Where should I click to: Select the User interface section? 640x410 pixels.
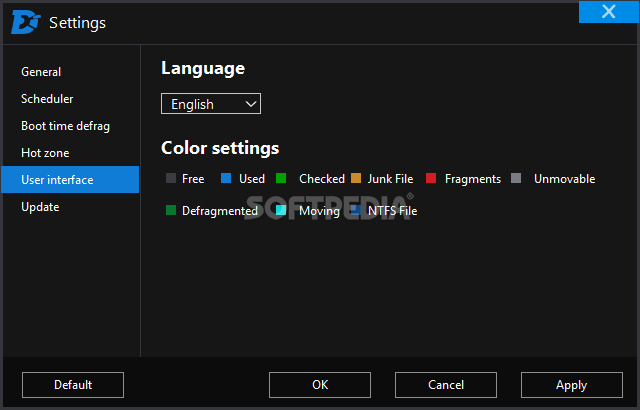click(x=70, y=180)
